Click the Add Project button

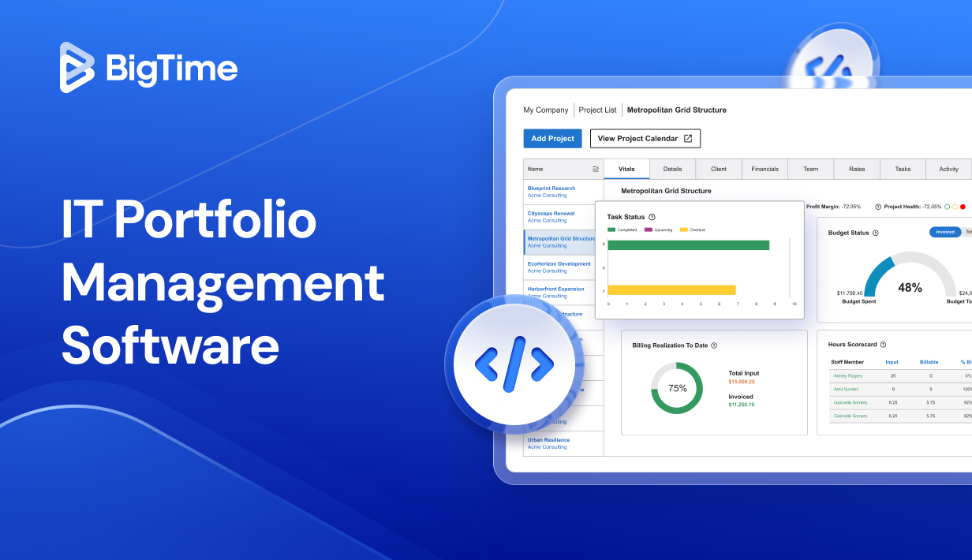(552, 139)
